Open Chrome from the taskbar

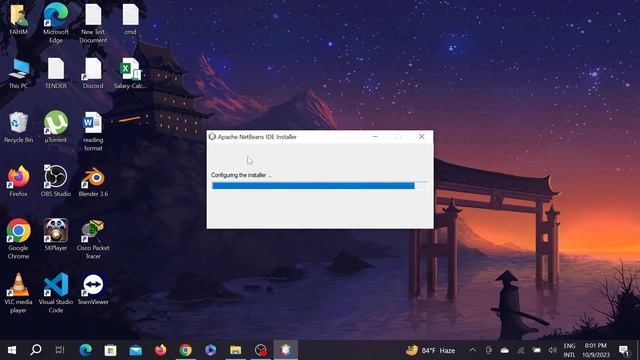click(x=186, y=350)
